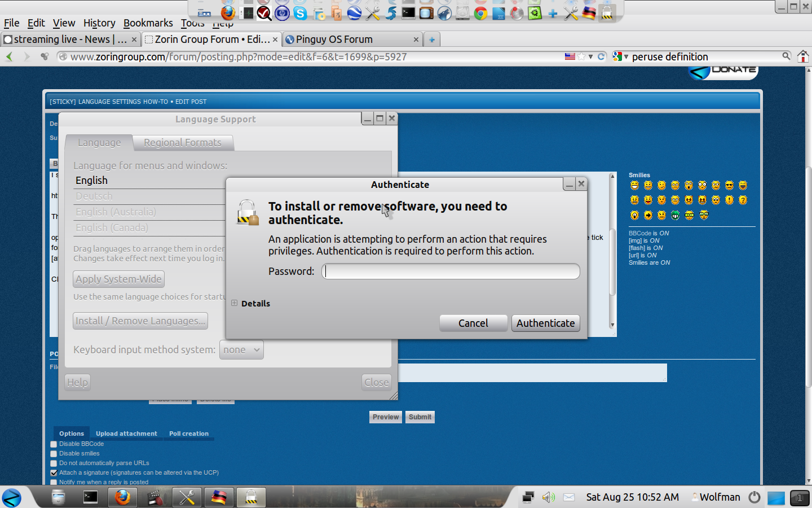Switch to Firefox in the bottom panel
Screen dimensions: 812x508
click(122, 497)
